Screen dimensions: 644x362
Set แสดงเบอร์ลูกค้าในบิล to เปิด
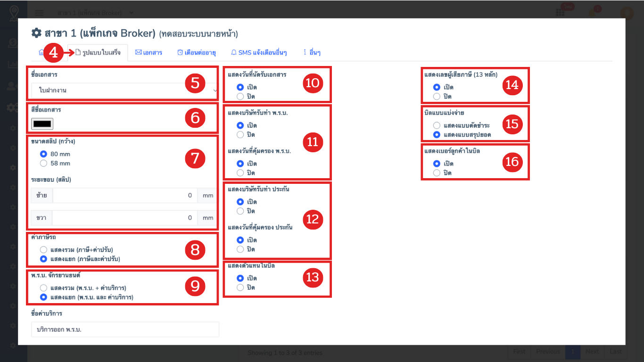pos(437,164)
